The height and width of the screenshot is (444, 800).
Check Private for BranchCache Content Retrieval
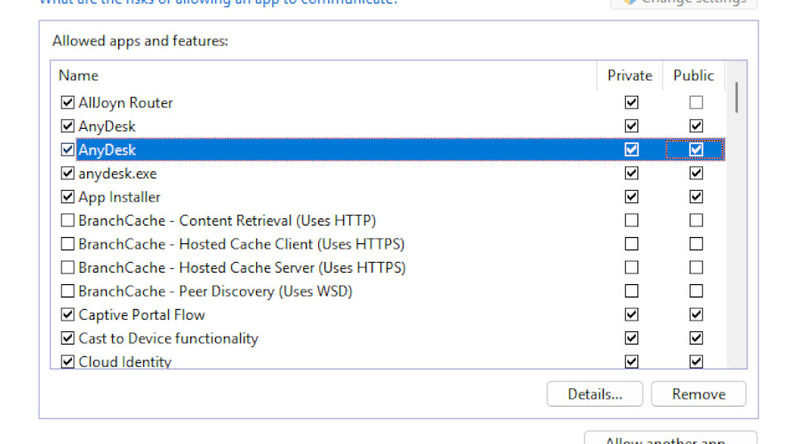(x=631, y=220)
